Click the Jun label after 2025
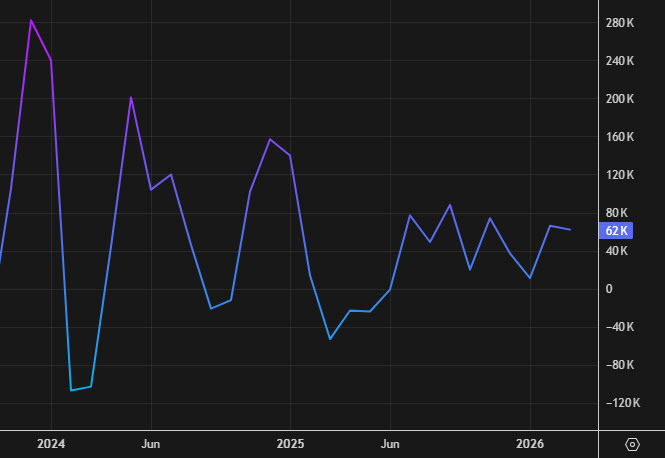The image size is (665, 458). 390,444
